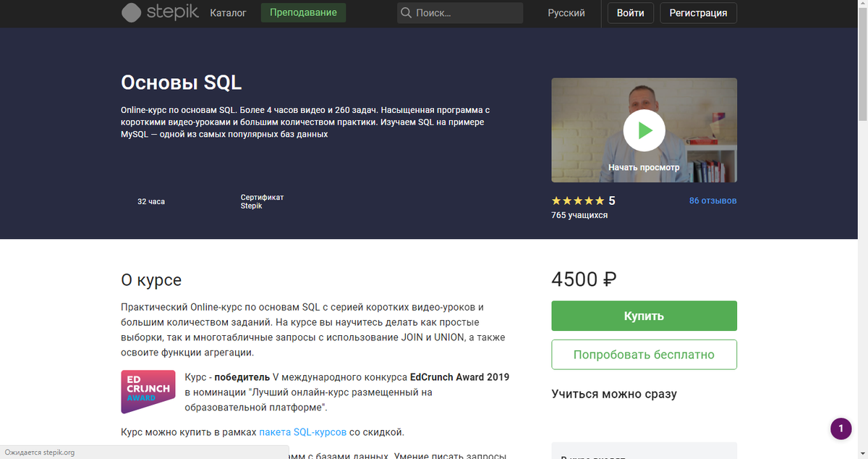This screenshot has height=459, width=868.
Task: Click the Основы SQL course title
Action: (182, 83)
